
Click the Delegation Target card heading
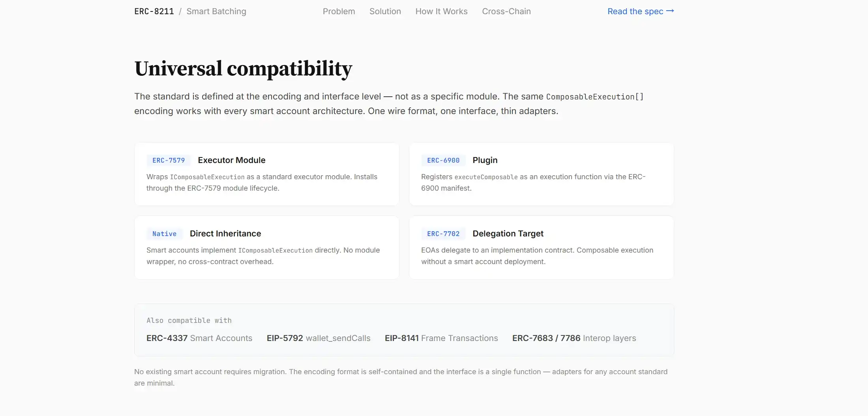click(x=508, y=234)
